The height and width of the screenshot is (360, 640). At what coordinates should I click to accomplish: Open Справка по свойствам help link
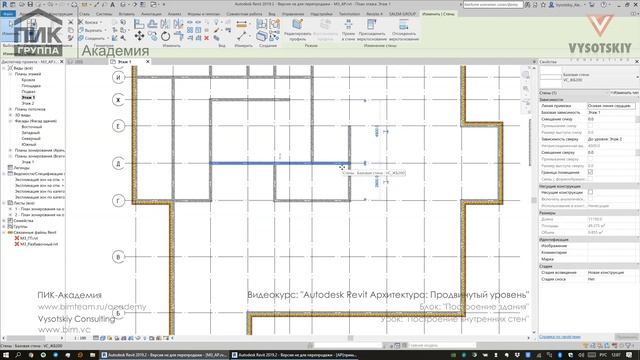(560, 337)
